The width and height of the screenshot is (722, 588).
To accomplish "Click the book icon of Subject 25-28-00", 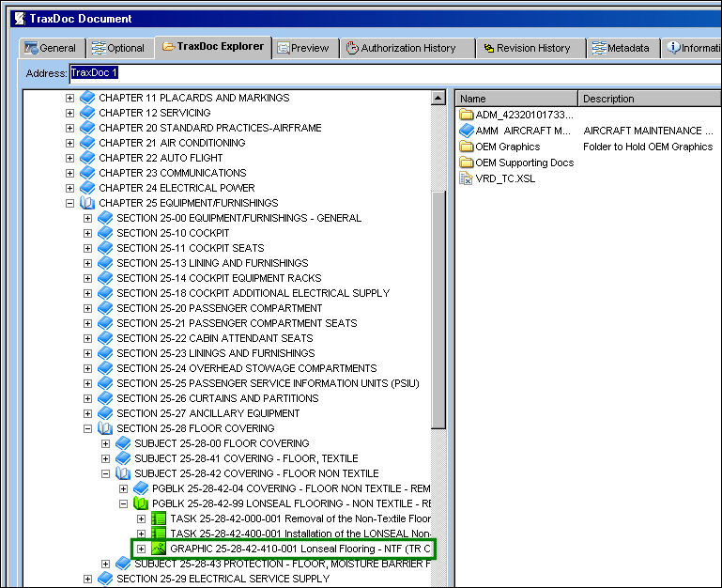I will [123, 443].
